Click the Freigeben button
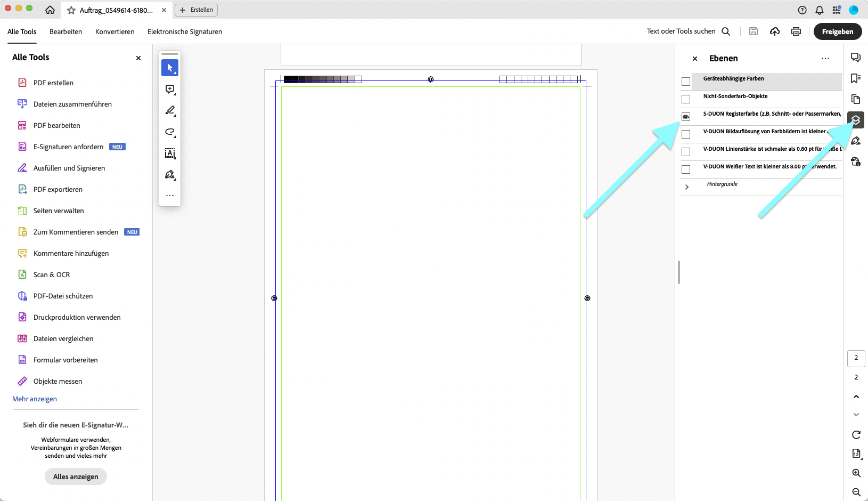The height and width of the screenshot is (501, 868). click(838, 31)
